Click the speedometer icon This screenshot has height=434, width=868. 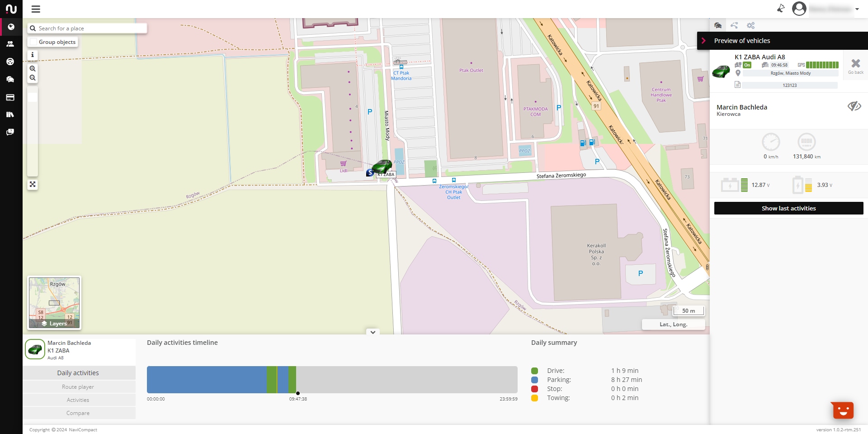click(771, 142)
